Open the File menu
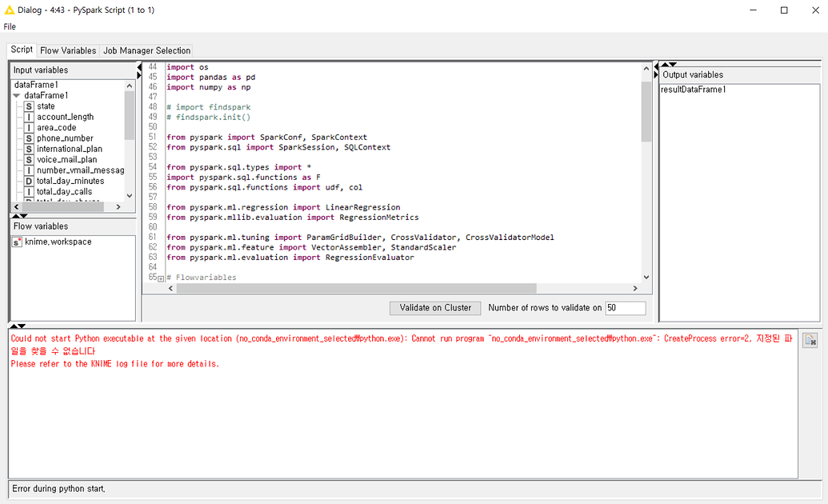828x504 pixels. 9,26
